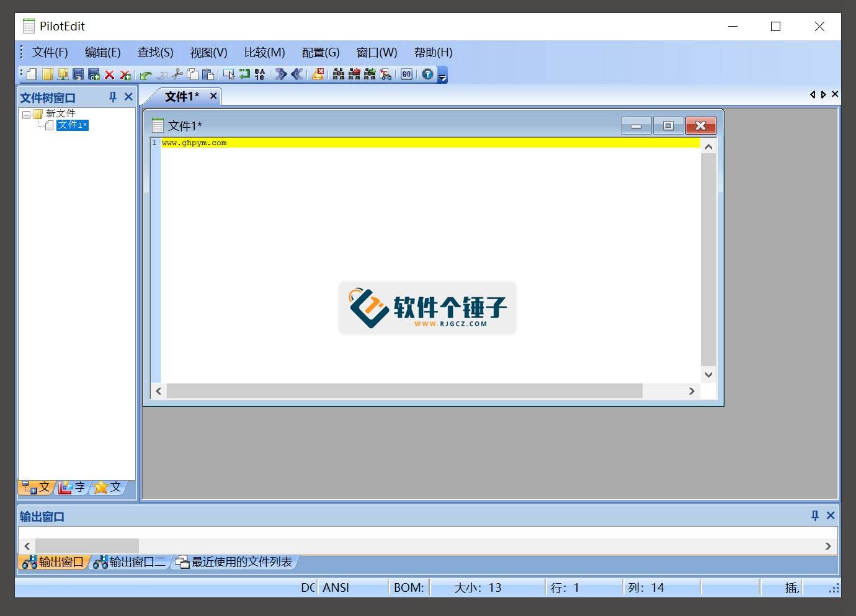The height and width of the screenshot is (616, 856).
Task: Click the Paste clipboard icon
Action: [x=208, y=74]
